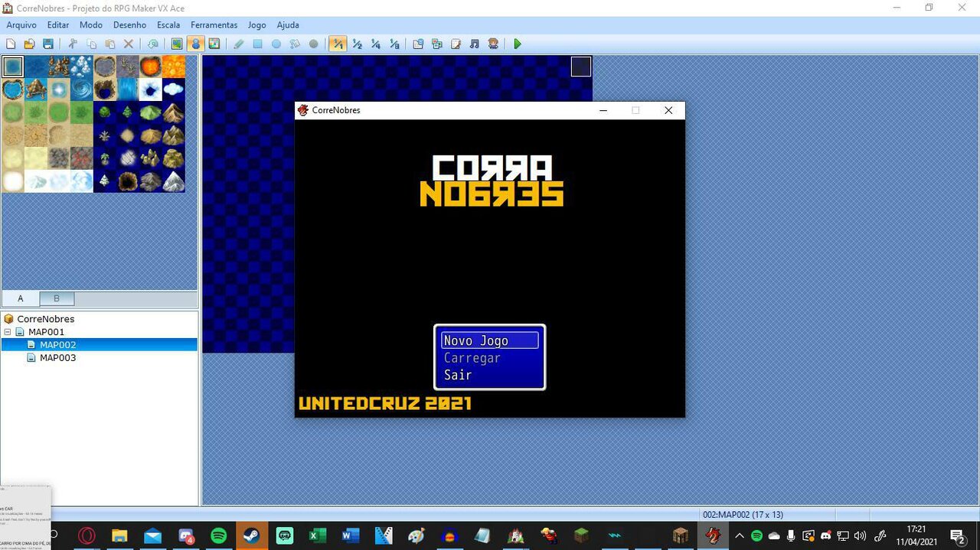
Task: Select the Shadow Pen tool
Action: [313, 44]
